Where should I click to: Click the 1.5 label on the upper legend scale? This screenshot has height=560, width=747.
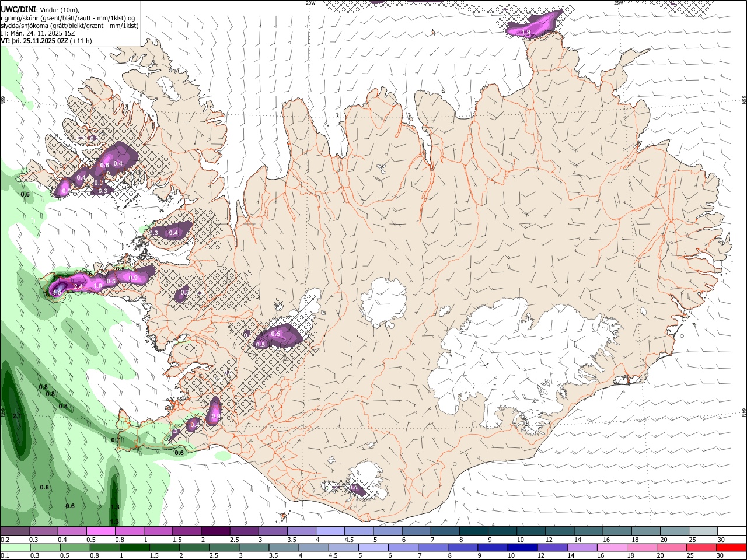pos(176,540)
